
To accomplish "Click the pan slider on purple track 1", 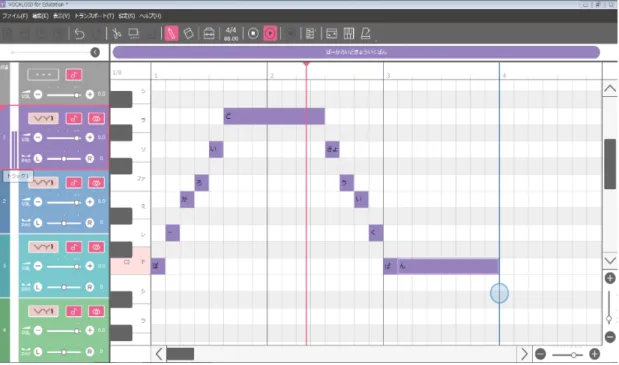I will point(64,159).
